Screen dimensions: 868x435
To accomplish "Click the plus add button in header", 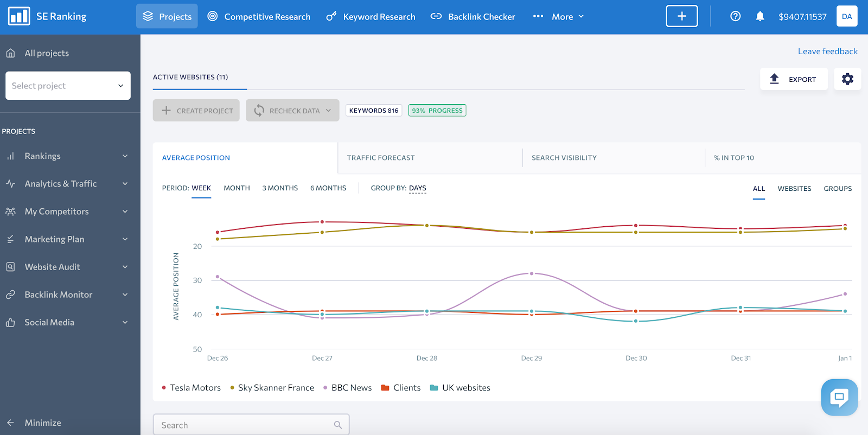I will [682, 16].
